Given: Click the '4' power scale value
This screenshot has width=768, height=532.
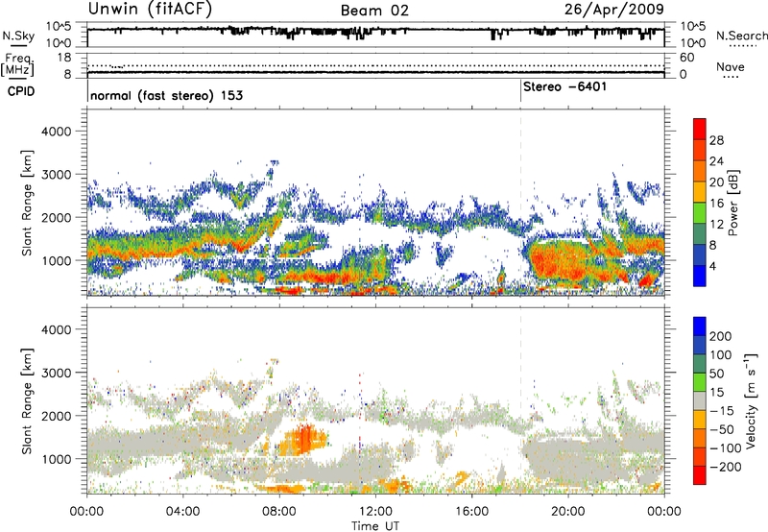Looking at the screenshot, I should (712, 266).
